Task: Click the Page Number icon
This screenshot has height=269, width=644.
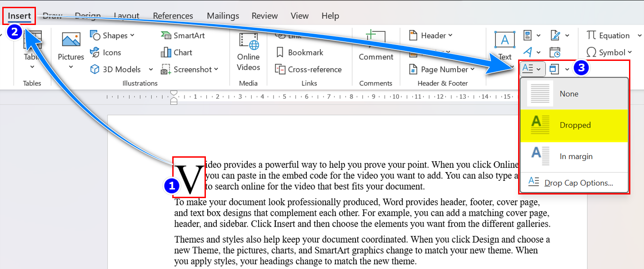Action: point(413,70)
